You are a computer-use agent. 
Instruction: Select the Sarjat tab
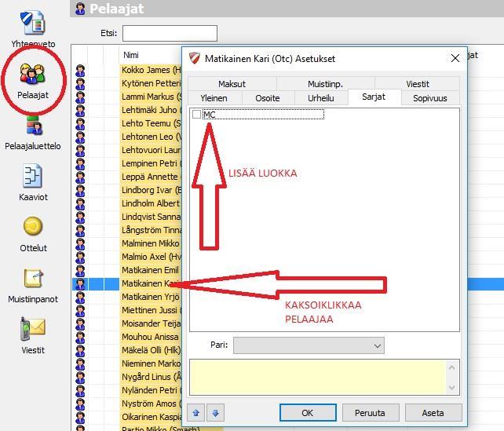click(x=374, y=97)
